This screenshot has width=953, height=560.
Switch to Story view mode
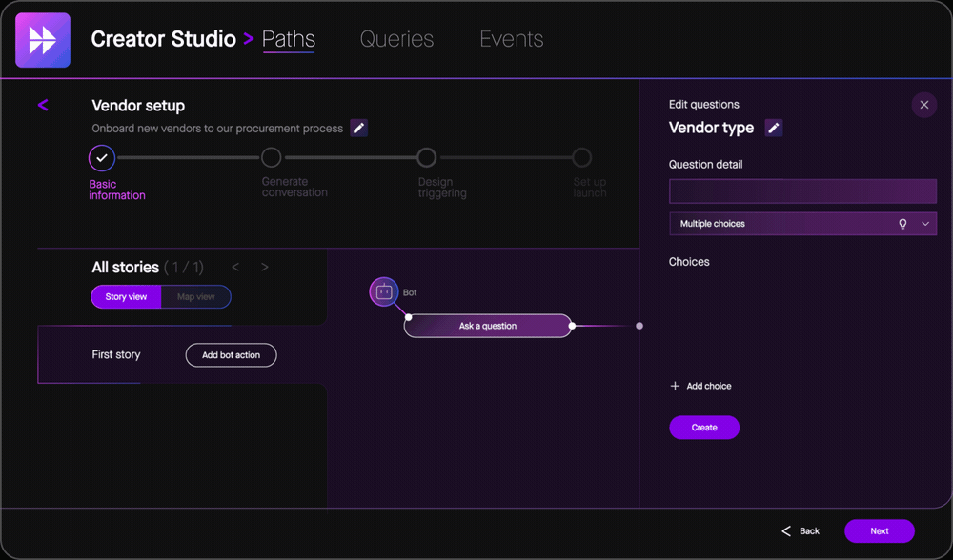click(x=125, y=296)
